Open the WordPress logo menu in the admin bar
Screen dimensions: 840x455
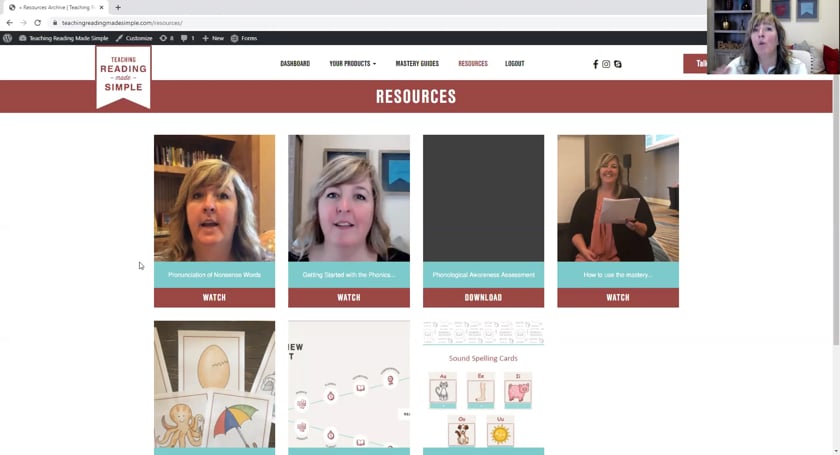coord(8,38)
